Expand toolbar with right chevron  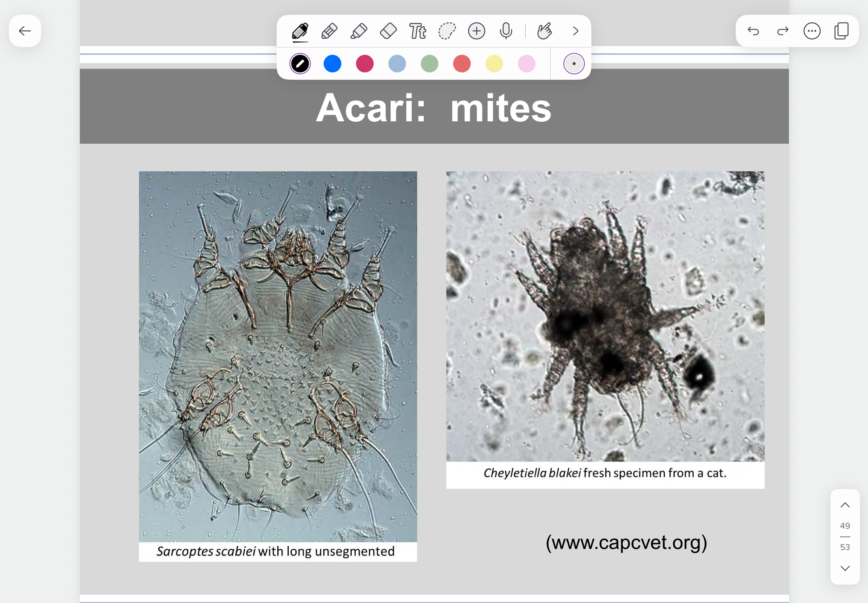point(576,31)
